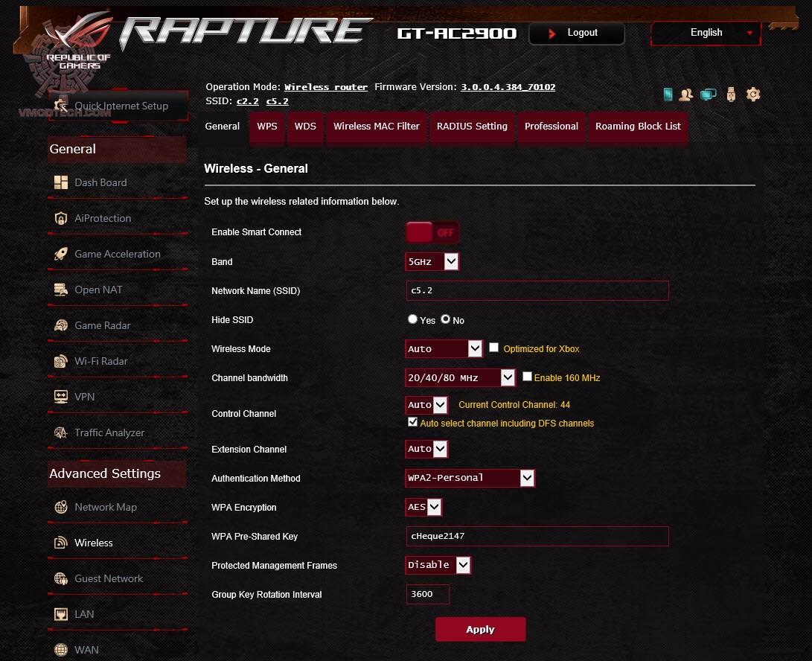Image resolution: width=812 pixels, height=661 pixels.
Task: Open the English language dropdown
Action: (706, 33)
